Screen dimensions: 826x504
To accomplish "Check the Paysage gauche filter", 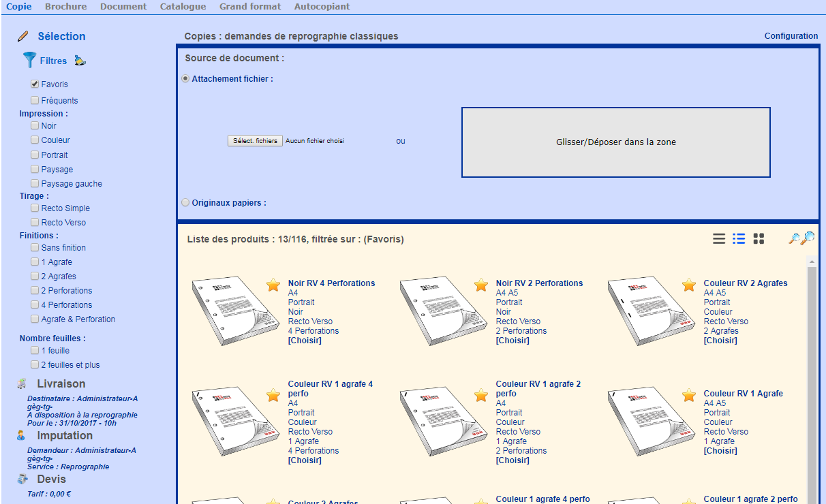I will coord(35,183).
